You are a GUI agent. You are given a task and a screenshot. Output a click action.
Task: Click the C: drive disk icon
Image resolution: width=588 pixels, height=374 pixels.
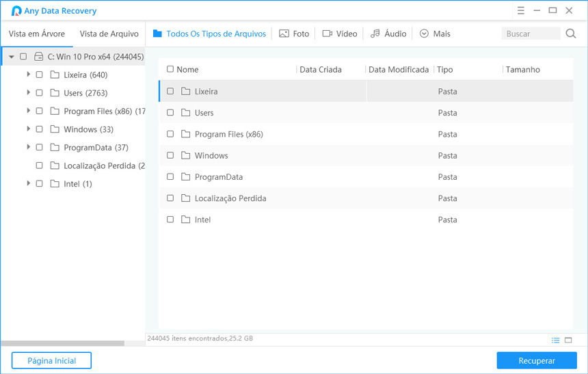click(x=38, y=57)
